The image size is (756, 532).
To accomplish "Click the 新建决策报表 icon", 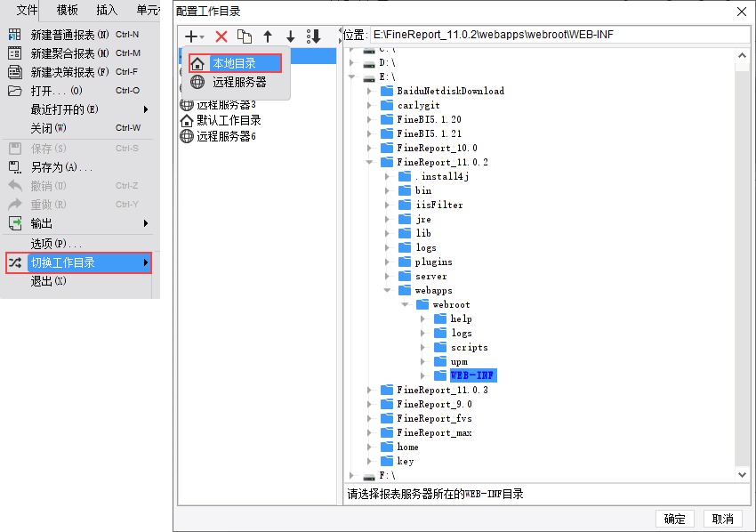I will pos(15,72).
